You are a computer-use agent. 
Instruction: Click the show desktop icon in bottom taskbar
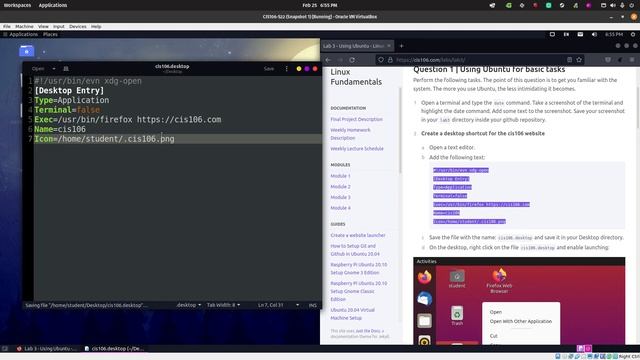[x=5, y=349]
